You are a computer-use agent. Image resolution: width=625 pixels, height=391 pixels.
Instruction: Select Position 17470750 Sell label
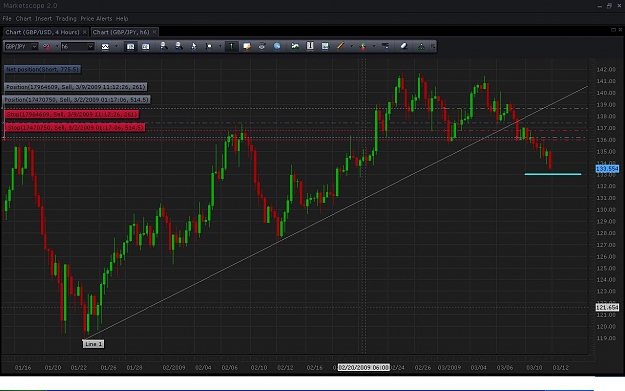tap(77, 100)
